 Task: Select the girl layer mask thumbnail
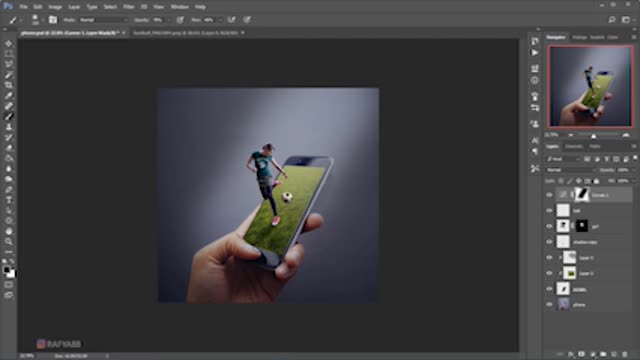pyautogui.click(x=582, y=226)
